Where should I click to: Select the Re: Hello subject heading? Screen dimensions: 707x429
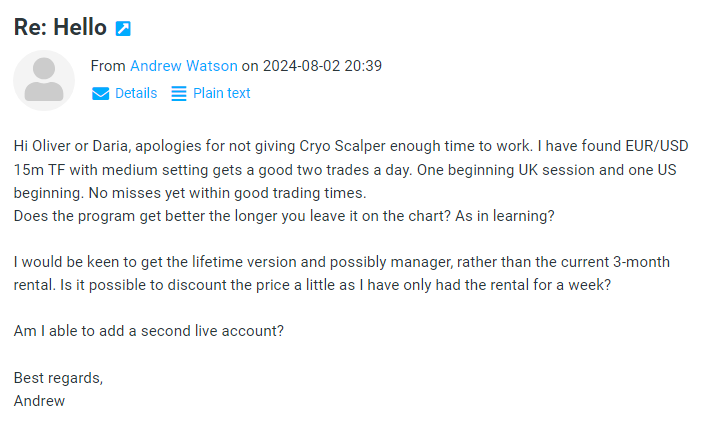point(60,27)
